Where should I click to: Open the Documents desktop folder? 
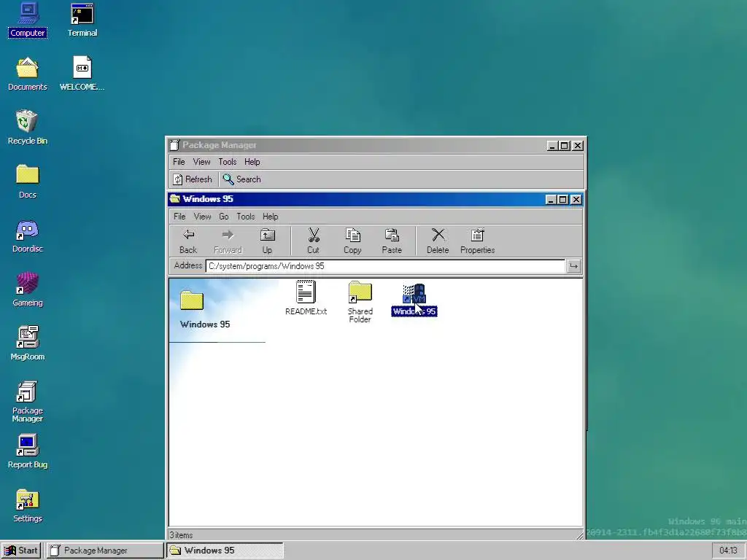[28, 74]
